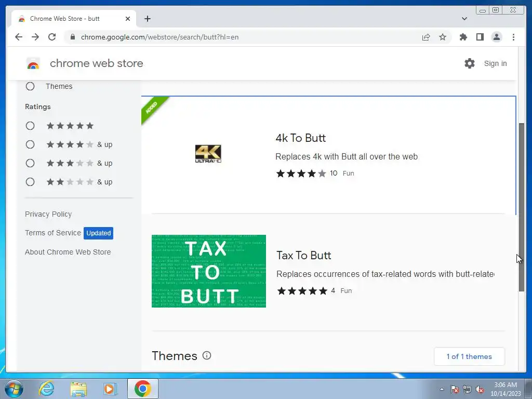The image size is (532, 399).
Task: Open Windows Explorer from the taskbar
Action: 78,389
